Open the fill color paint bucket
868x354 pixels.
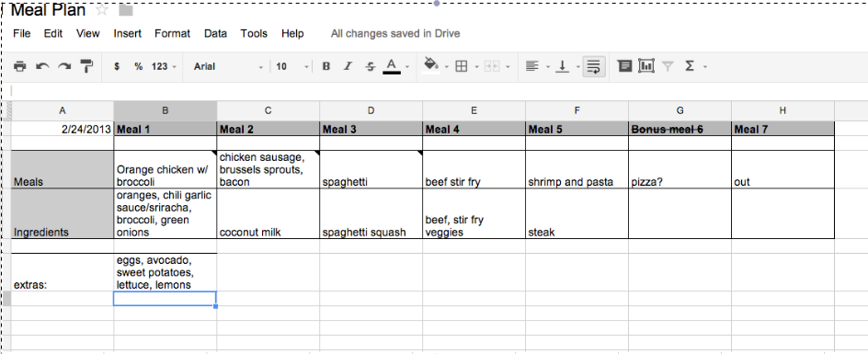point(430,64)
